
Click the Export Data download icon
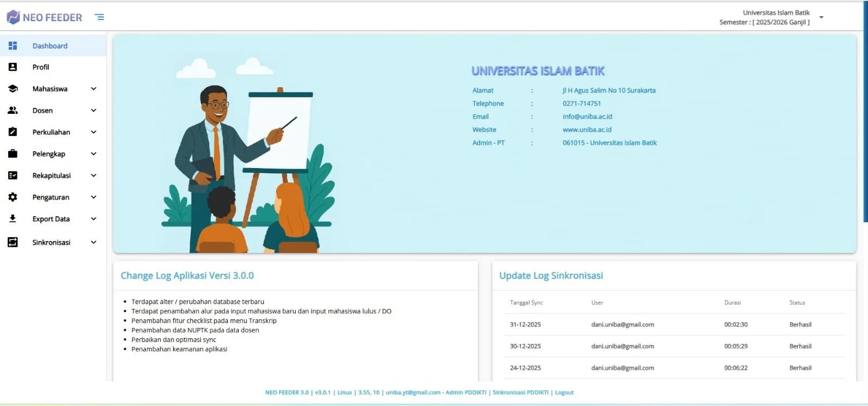13,218
